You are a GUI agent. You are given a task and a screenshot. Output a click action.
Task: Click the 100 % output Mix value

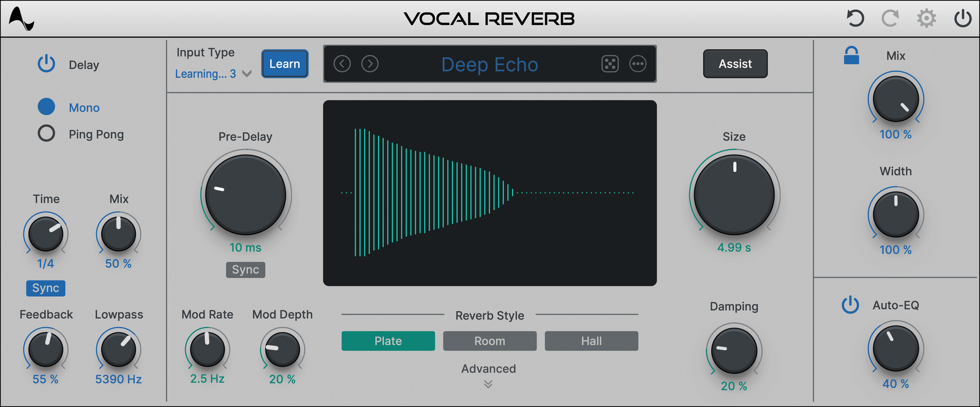pyautogui.click(x=896, y=134)
